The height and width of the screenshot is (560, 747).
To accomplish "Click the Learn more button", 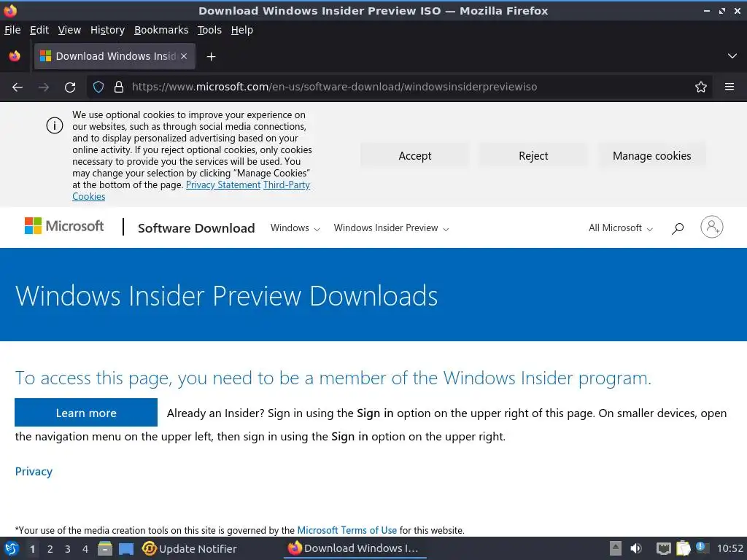I will tap(86, 413).
